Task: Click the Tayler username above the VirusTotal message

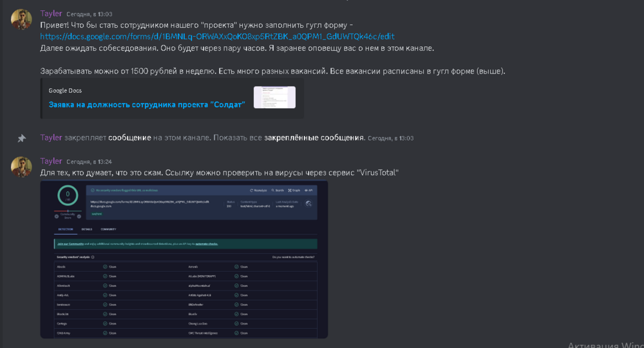Action: pos(51,161)
